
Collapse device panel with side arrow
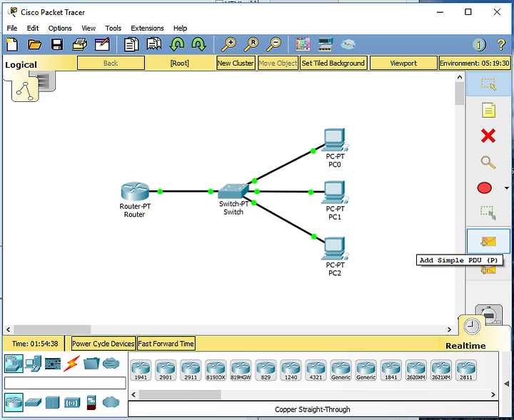pyautogui.click(x=506, y=384)
